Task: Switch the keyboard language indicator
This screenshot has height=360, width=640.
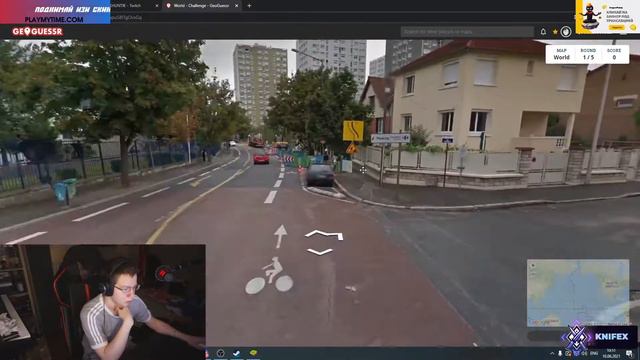Action: click(x=594, y=353)
